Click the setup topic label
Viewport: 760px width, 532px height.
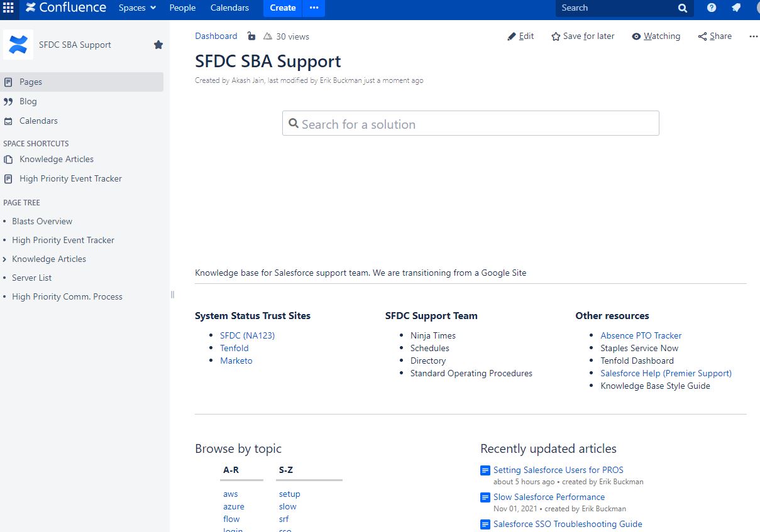[x=290, y=494]
